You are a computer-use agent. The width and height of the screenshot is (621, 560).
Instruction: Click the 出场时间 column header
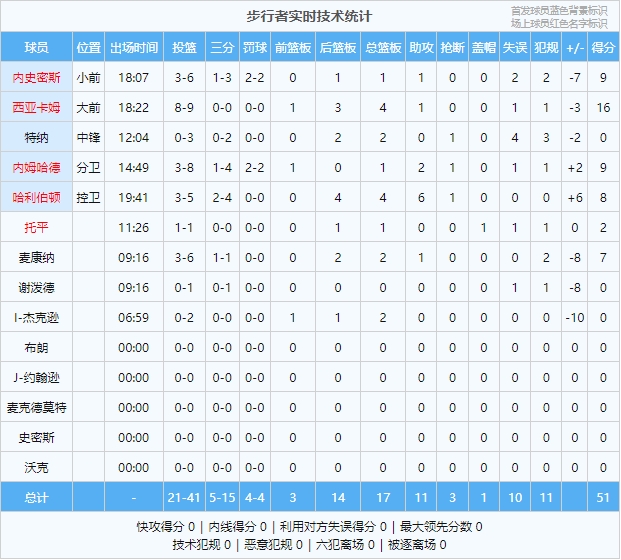(133, 47)
